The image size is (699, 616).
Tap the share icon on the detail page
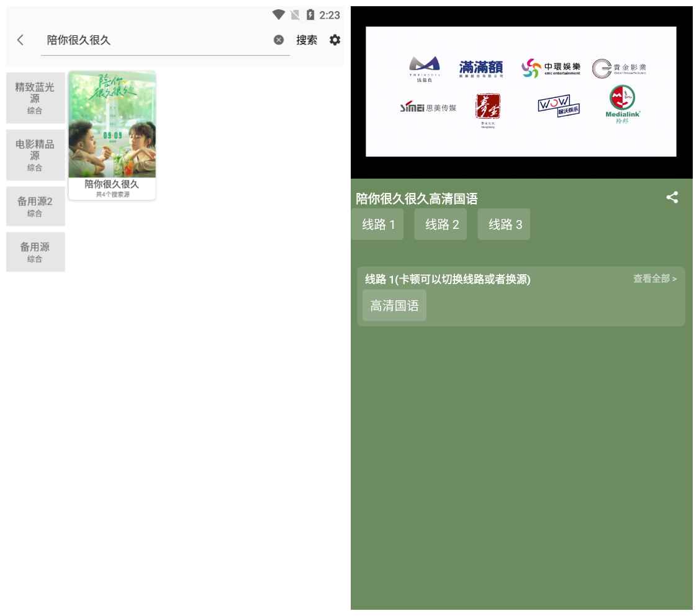(672, 199)
